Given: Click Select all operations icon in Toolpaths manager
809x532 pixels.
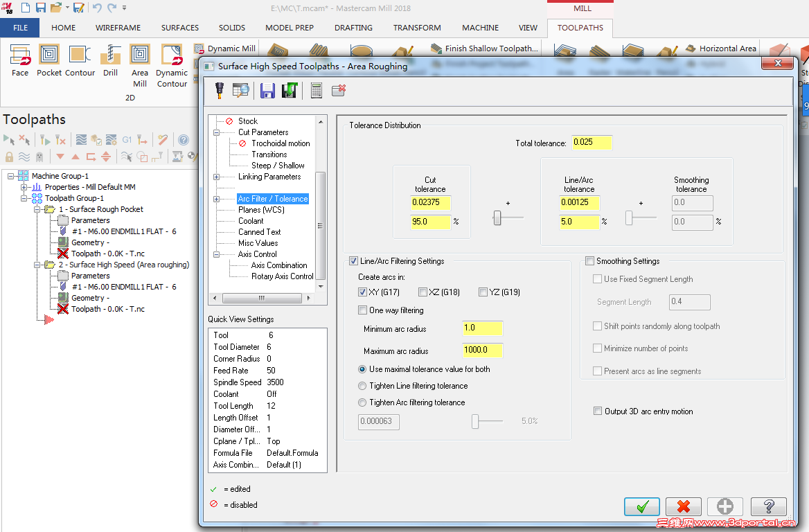Looking at the screenshot, I should pos(9,140).
